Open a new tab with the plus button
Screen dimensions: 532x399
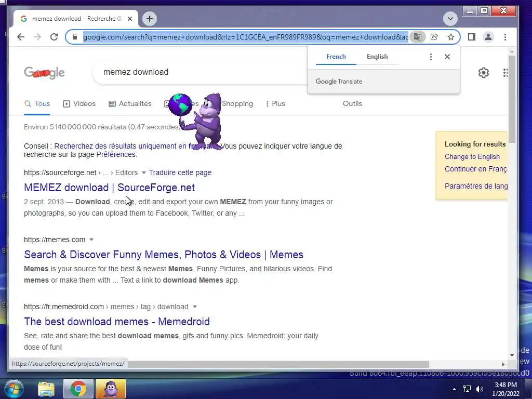click(x=150, y=19)
